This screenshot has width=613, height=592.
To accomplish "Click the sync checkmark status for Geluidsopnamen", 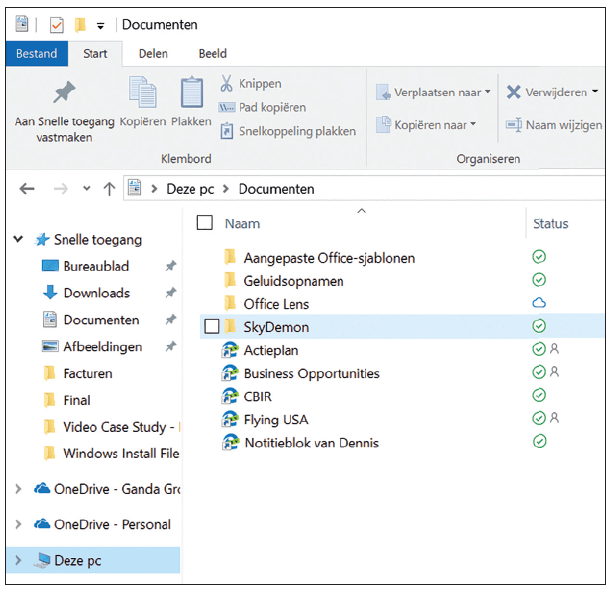I will tap(539, 280).
